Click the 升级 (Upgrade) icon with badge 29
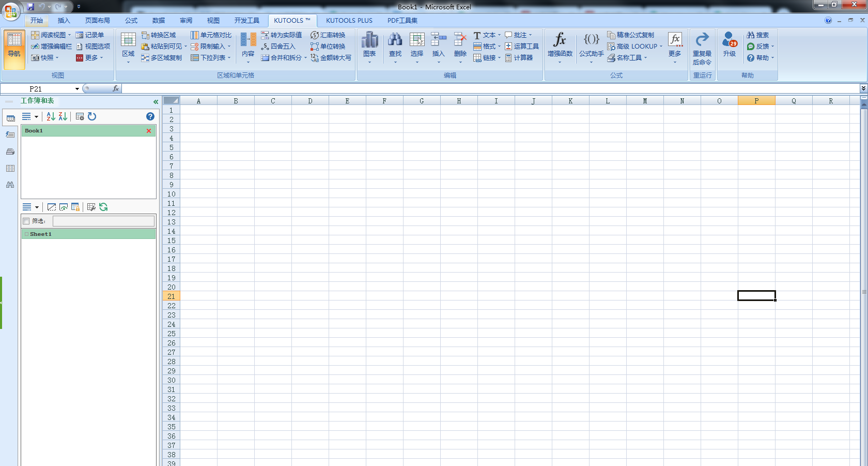This screenshot has height=466, width=868. (729, 46)
